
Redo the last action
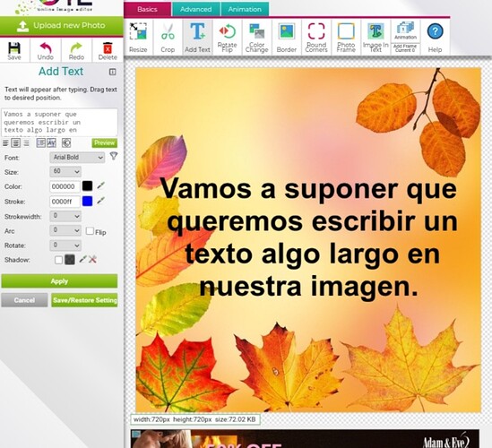[x=76, y=50]
